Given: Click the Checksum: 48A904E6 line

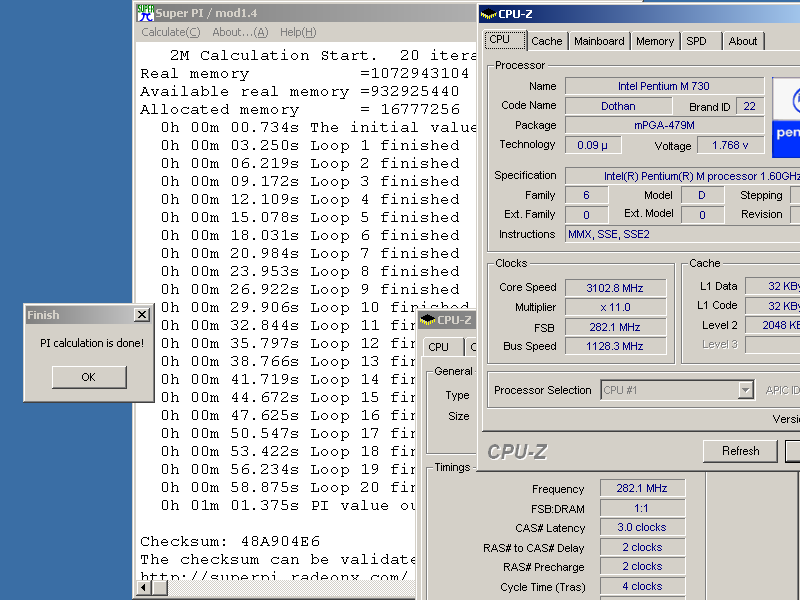Looking at the screenshot, I should tap(230, 541).
